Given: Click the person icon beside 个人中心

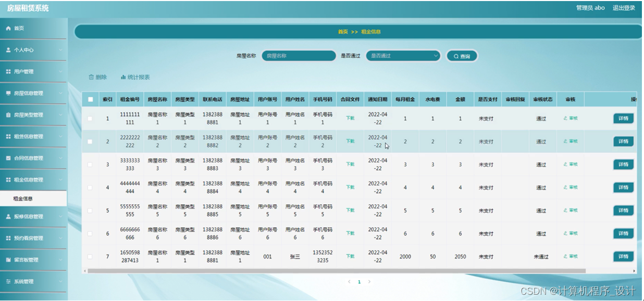Looking at the screenshot, I should (x=8, y=50).
